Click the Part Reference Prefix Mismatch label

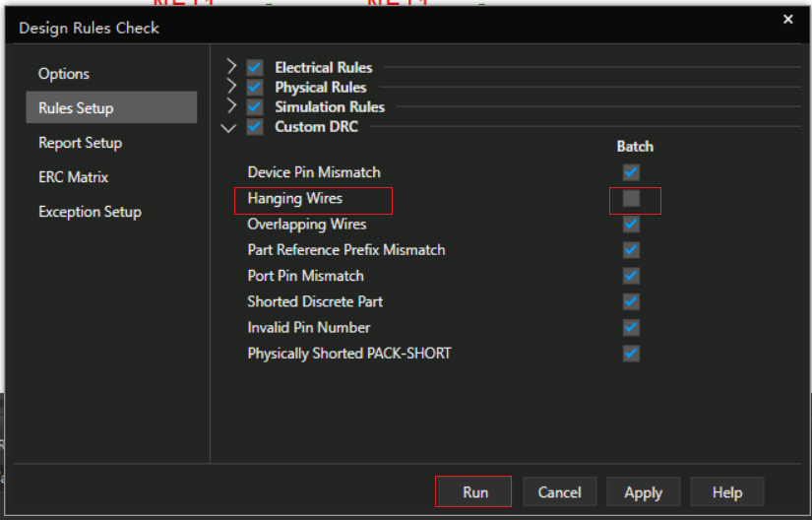[x=345, y=249]
